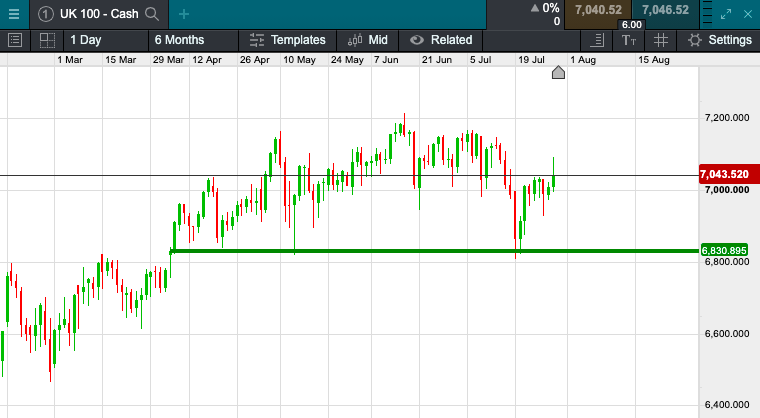Open the chart layout grid icon
The image size is (760, 418).
(46, 40)
